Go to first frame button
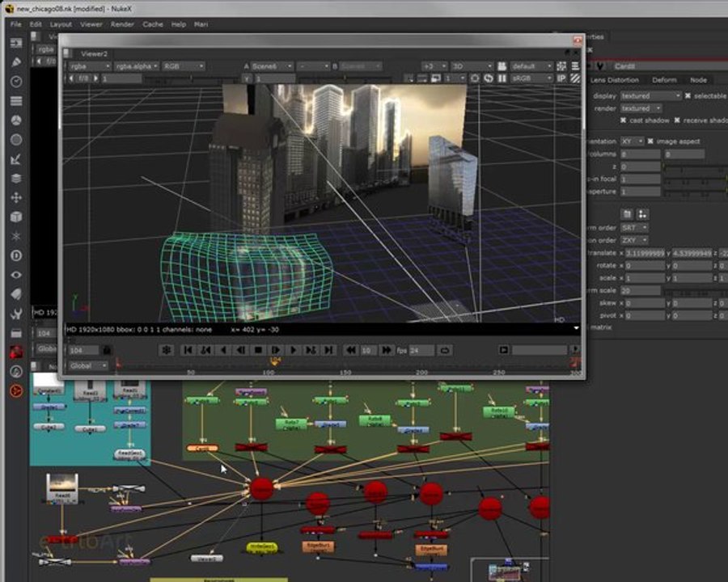This screenshot has height=582, width=728. (188, 350)
